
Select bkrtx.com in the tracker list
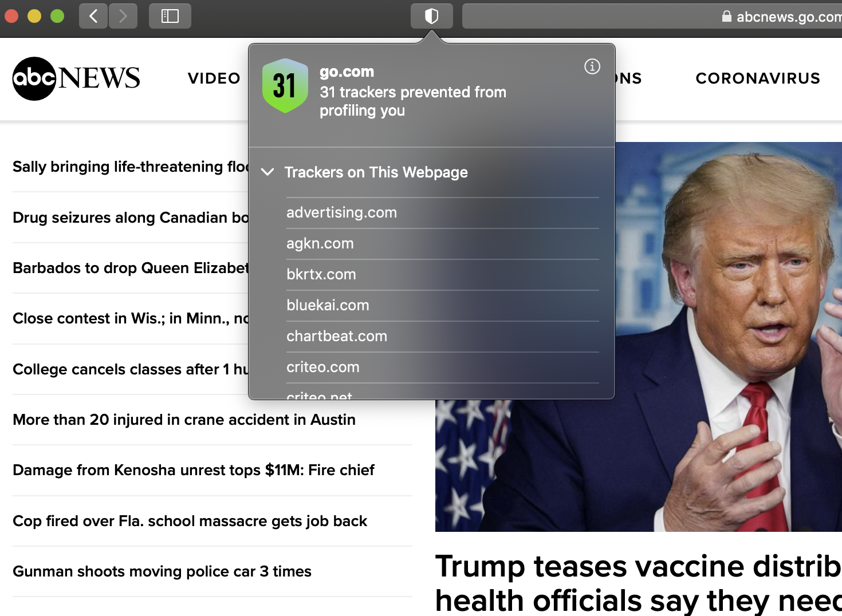point(443,274)
